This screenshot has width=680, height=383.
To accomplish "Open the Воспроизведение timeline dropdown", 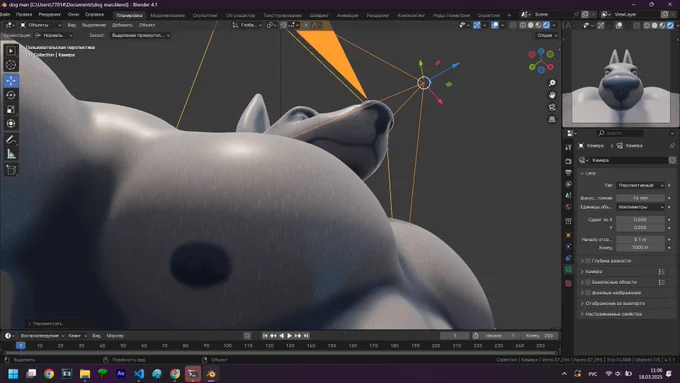I will [x=42, y=336].
